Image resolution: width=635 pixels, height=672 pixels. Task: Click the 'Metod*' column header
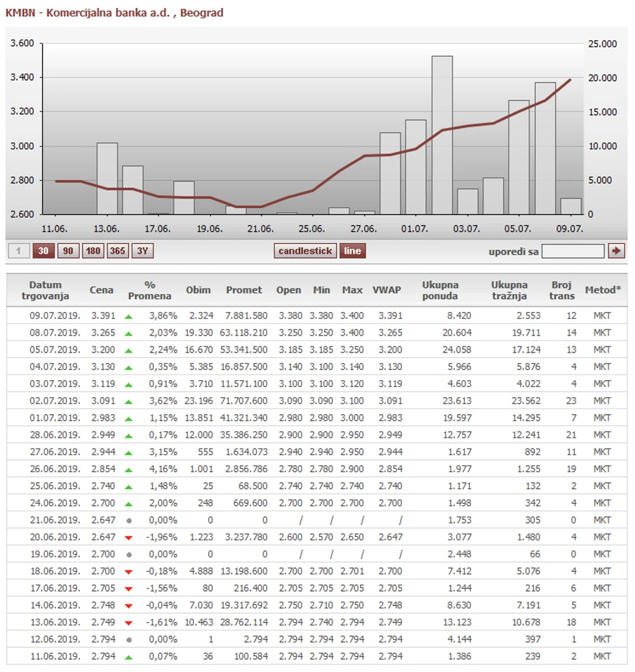coord(603,290)
